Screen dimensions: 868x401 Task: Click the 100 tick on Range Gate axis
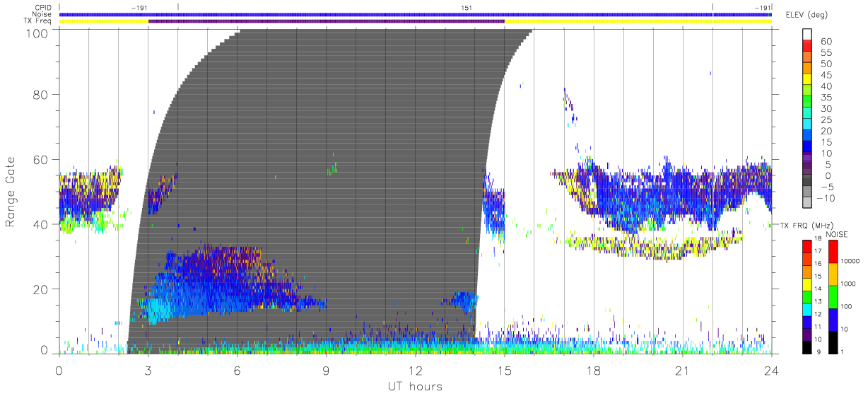[x=37, y=33]
